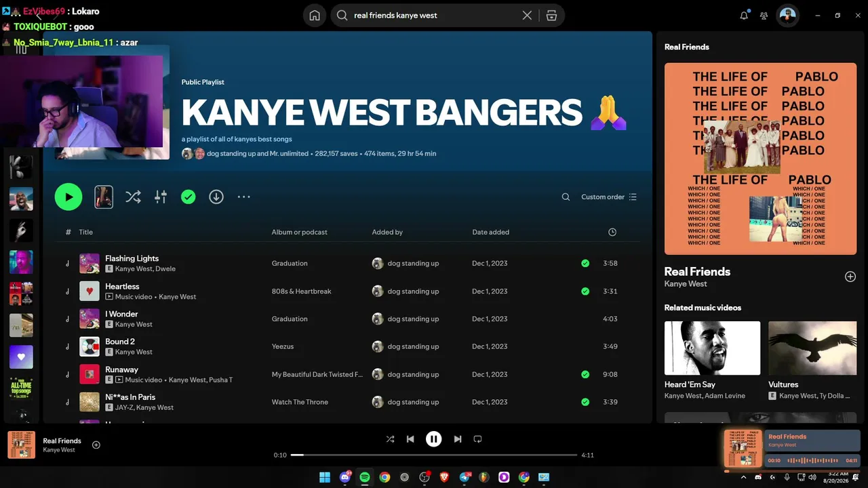Open the Custom order sort dropdown
The width and height of the screenshot is (868, 488).
point(609,197)
